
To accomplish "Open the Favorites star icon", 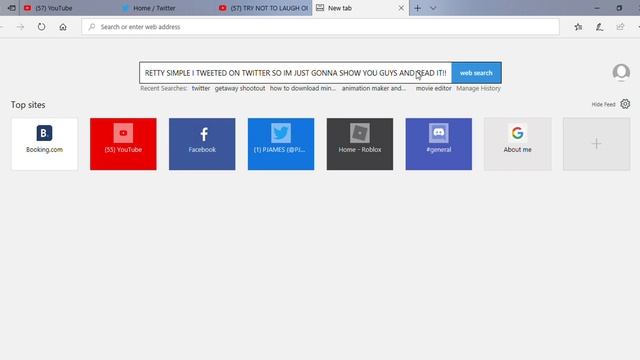I will coord(578,27).
